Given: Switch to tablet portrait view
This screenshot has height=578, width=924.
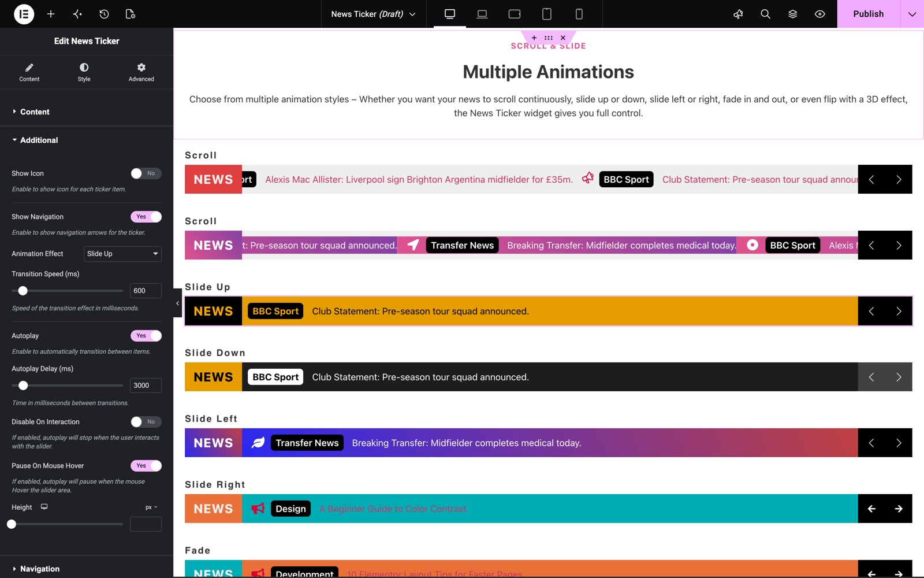Looking at the screenshot, I should 547,14.
